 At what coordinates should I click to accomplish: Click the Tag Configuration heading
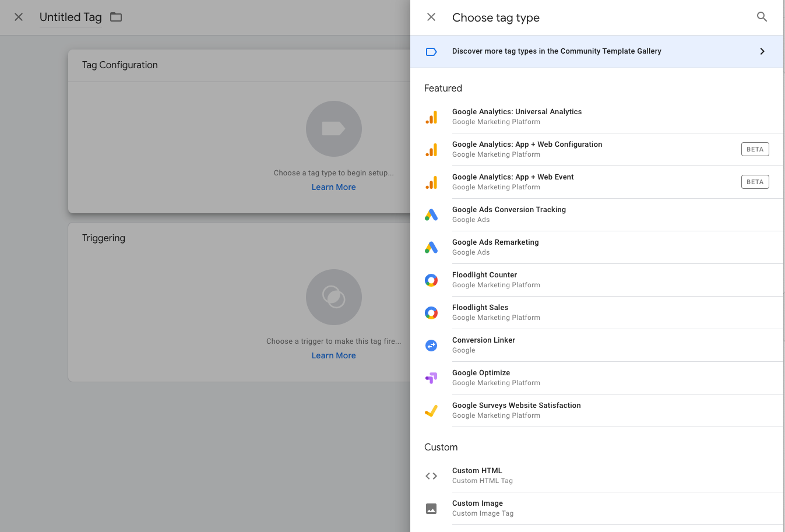pyautogui.click(x=119, y=65)
